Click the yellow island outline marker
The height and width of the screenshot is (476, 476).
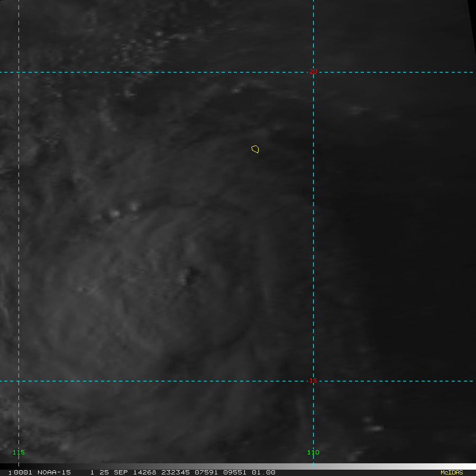pyautogui.click(x=255, y=149)
